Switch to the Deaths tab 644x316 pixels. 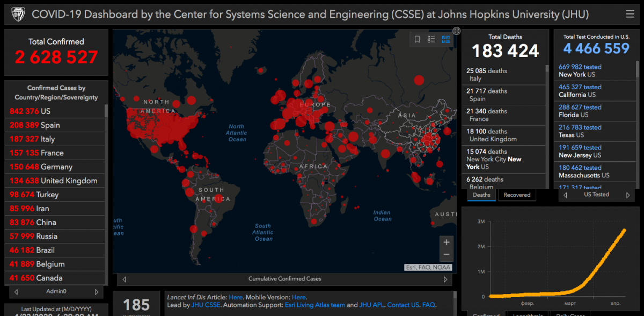point(482,195)
